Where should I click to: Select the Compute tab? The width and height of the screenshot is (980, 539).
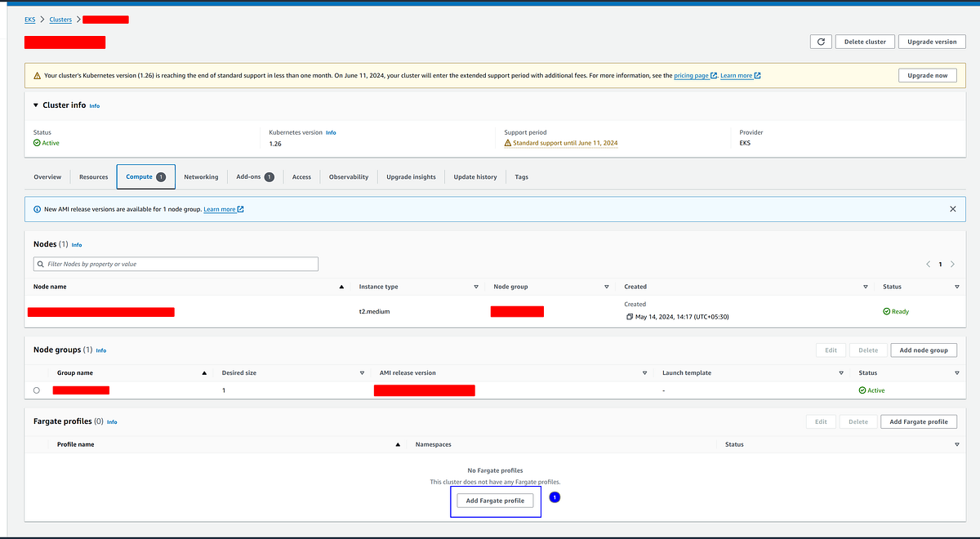click(146, 176)
